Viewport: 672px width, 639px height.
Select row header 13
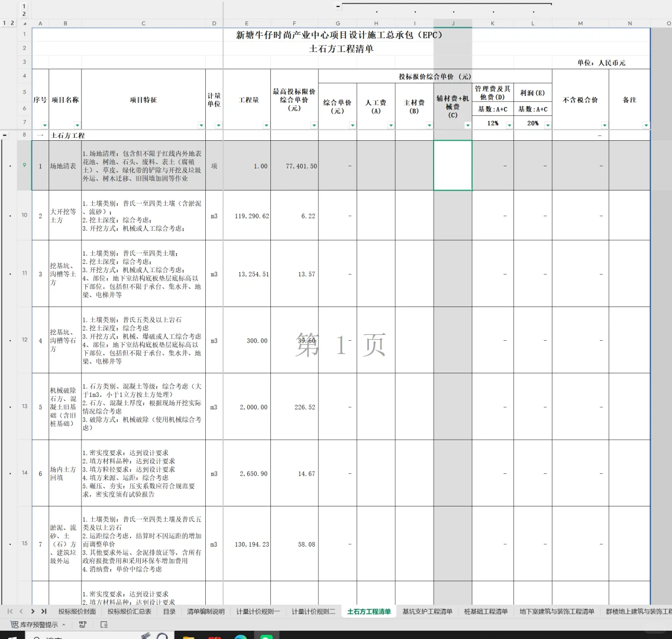click(24, 406)
